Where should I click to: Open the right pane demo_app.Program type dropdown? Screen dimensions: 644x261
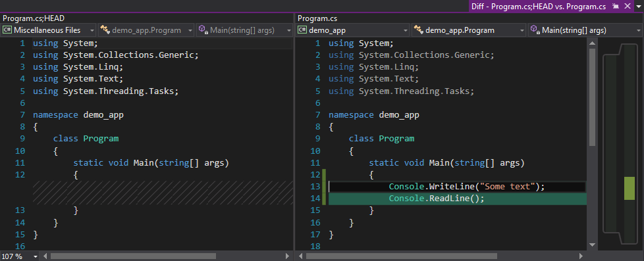click(469, 30)
